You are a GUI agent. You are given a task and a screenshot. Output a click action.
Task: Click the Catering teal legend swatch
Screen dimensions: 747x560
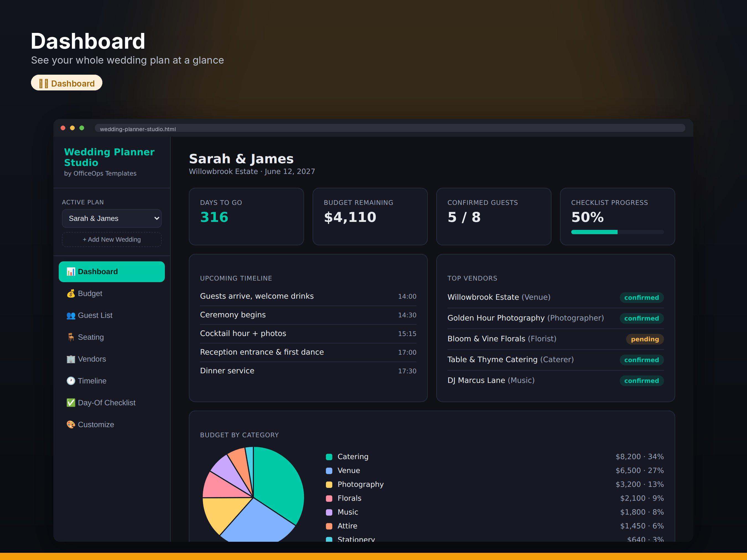[x=329, y=457]
